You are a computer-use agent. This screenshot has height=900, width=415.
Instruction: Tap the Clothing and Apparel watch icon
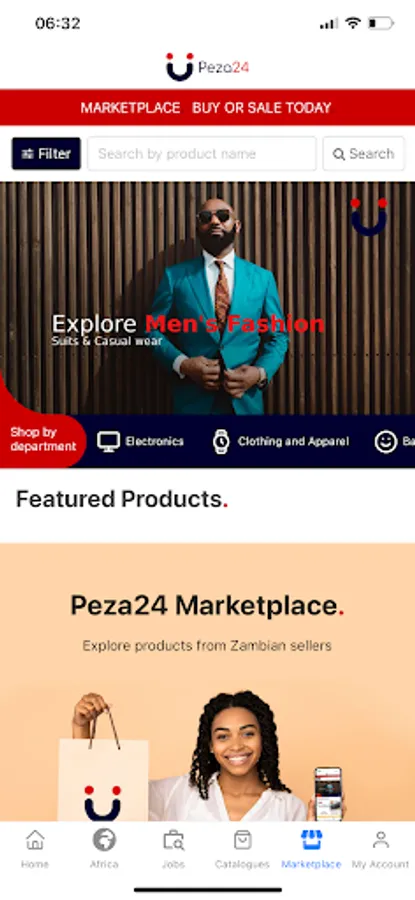pos(221,441)
